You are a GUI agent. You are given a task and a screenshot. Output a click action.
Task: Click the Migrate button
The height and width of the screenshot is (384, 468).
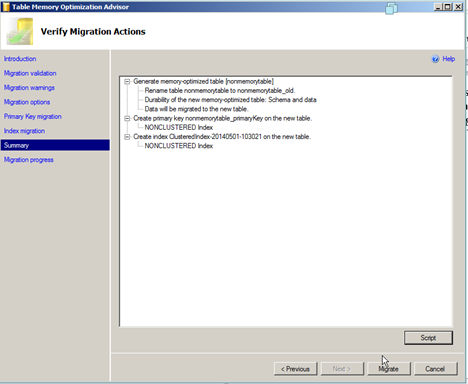[389, 369]
